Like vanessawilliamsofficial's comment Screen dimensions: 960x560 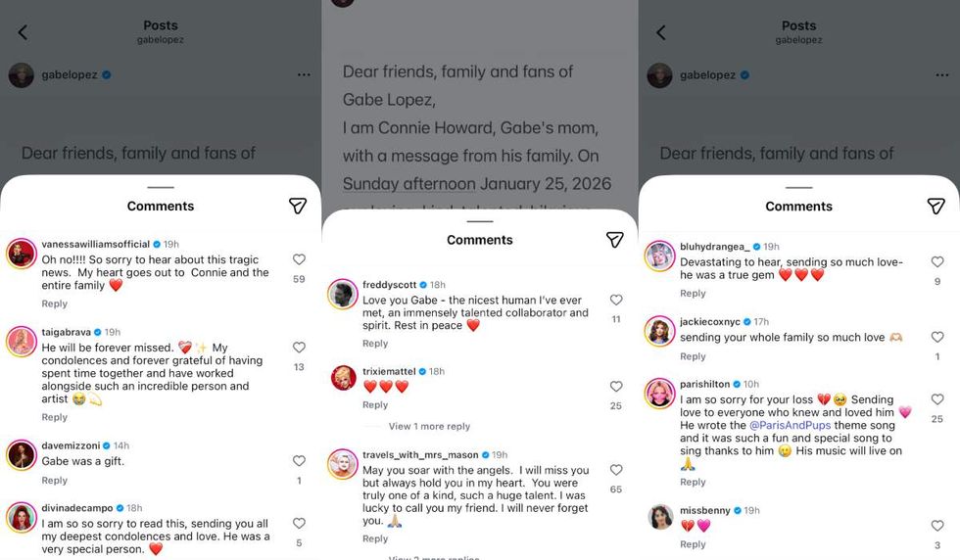coord(299,260)
